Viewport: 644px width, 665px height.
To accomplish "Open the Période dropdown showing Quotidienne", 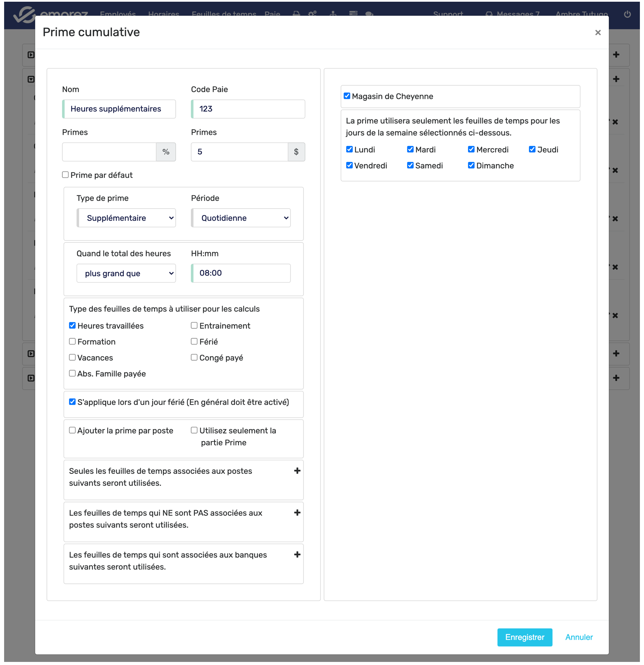I will [241, 218].
